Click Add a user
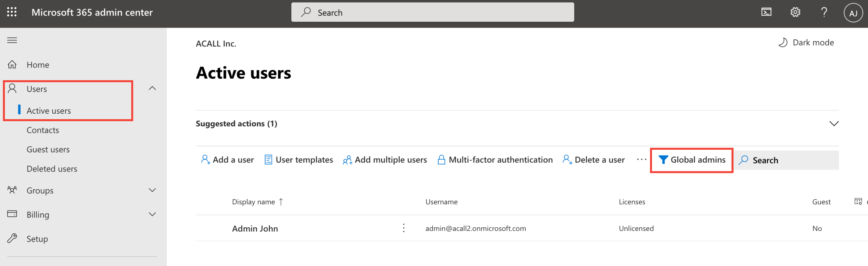The image size is (868, 266). 227,159
